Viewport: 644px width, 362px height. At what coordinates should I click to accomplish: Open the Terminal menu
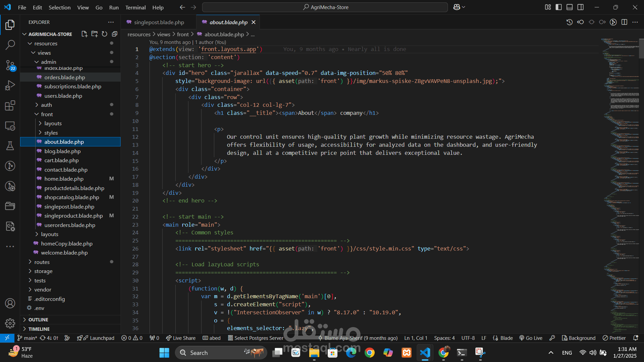point(135,7)
